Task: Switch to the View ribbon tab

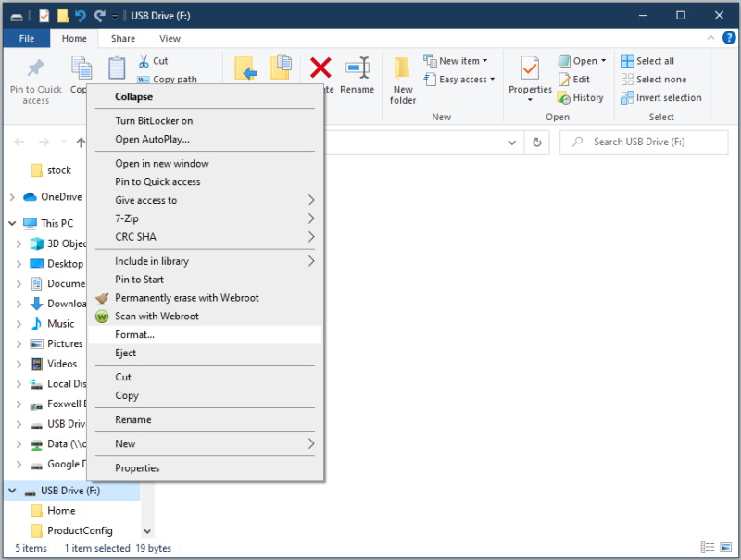Action: pyautogui.click(x=170, y=39)
